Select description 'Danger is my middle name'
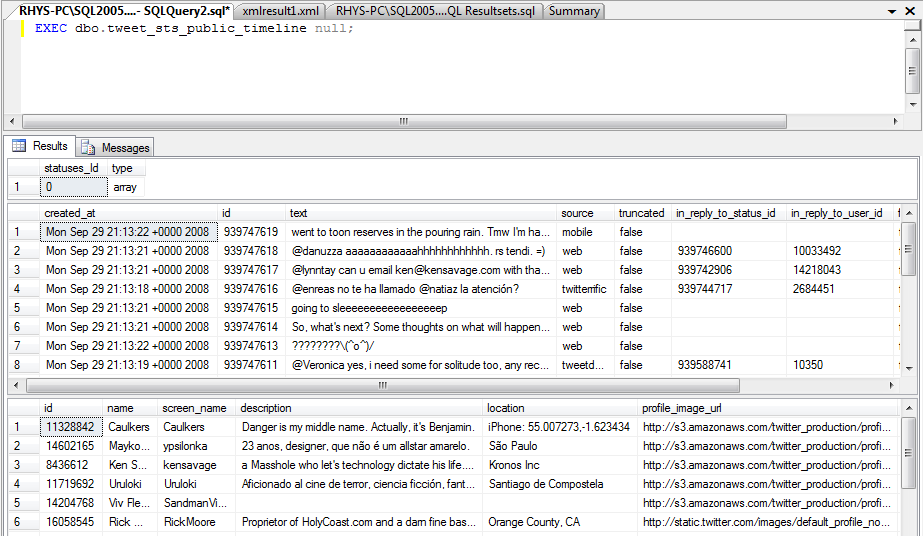 pos(359,427)
